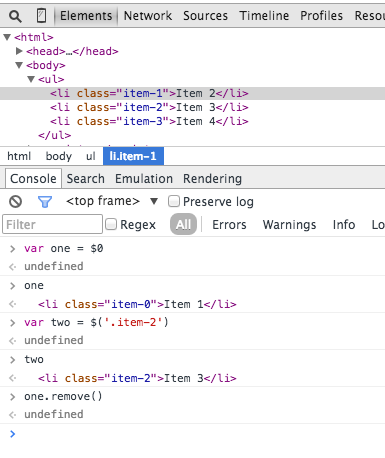Click the search magnifier icon in DevTools

point(15,16)
